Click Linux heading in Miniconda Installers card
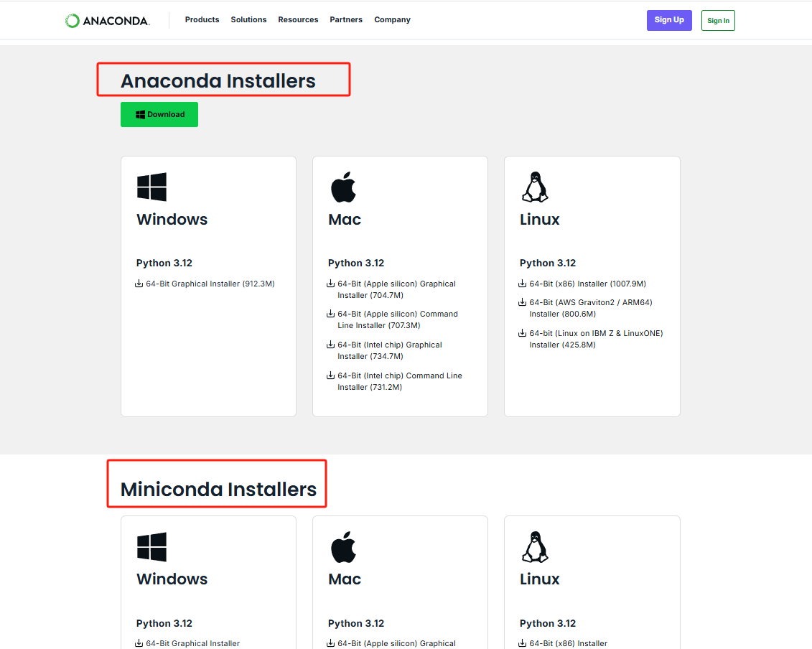The height and width of the screenshot is (649, 812). tap(540, 579)
